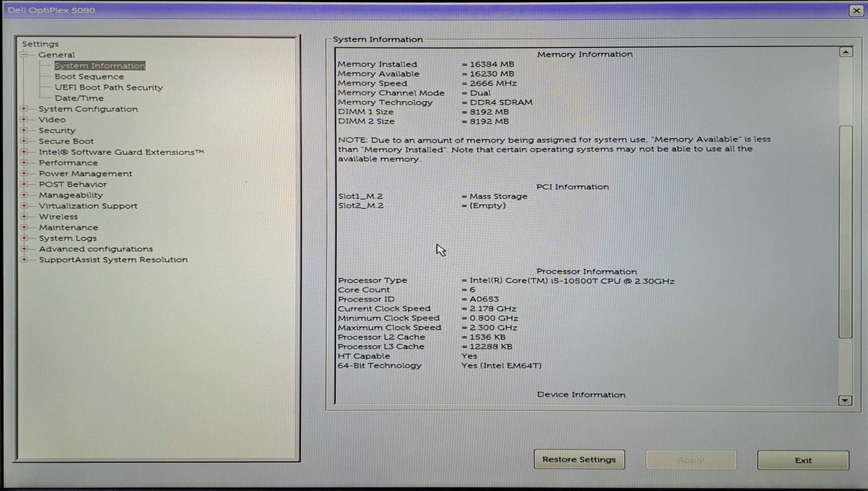Select the Security category label

[x=57, y=130]
